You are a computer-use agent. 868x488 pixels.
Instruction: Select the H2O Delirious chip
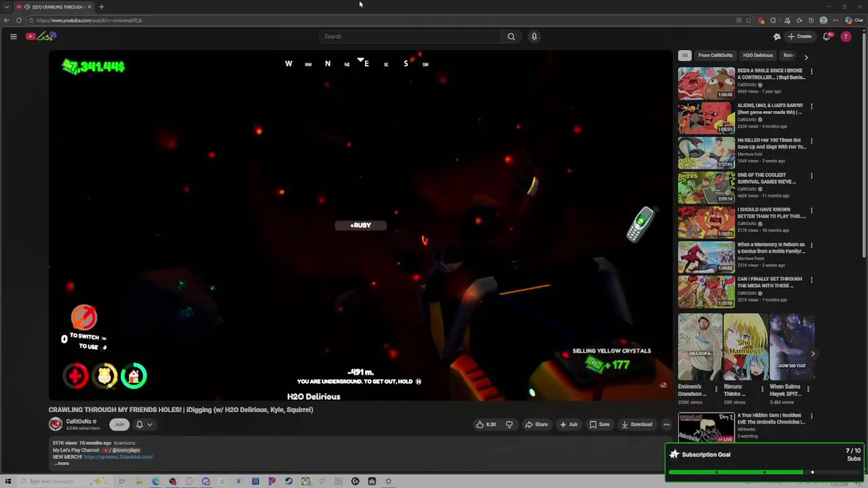[x=757, y=56]
